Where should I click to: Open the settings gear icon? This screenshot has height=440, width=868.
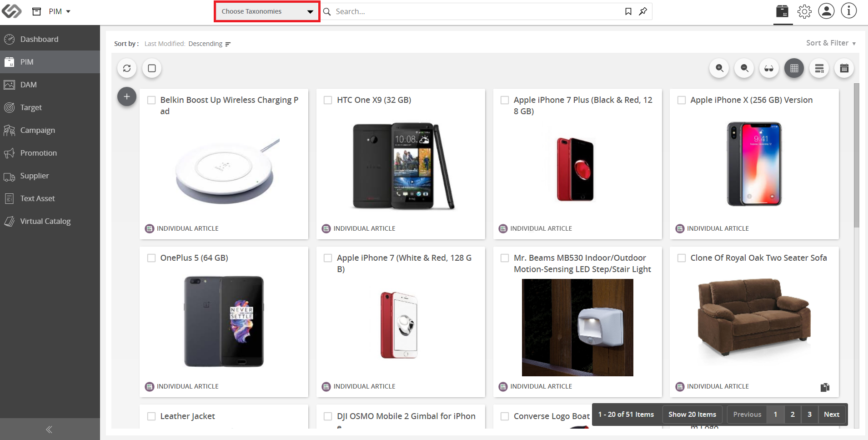[804, 11]
